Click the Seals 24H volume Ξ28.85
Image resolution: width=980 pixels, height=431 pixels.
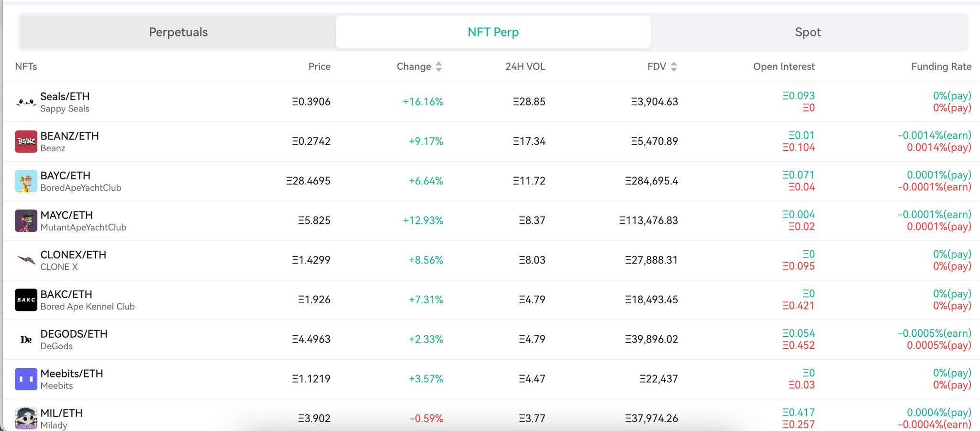529,102
